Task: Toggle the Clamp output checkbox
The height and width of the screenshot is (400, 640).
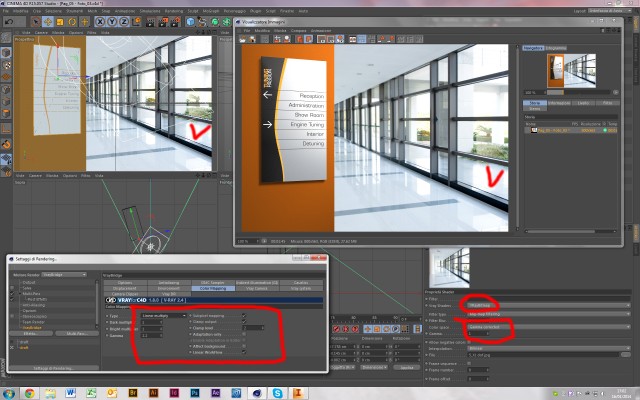Action: 244,322
